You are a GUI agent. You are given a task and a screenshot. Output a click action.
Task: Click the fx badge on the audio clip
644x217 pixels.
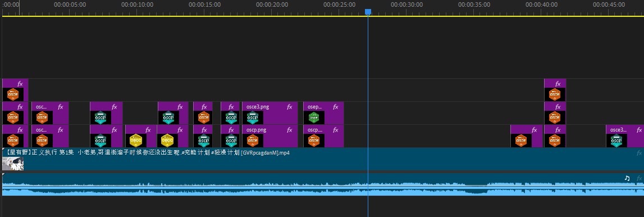point(639,178)
